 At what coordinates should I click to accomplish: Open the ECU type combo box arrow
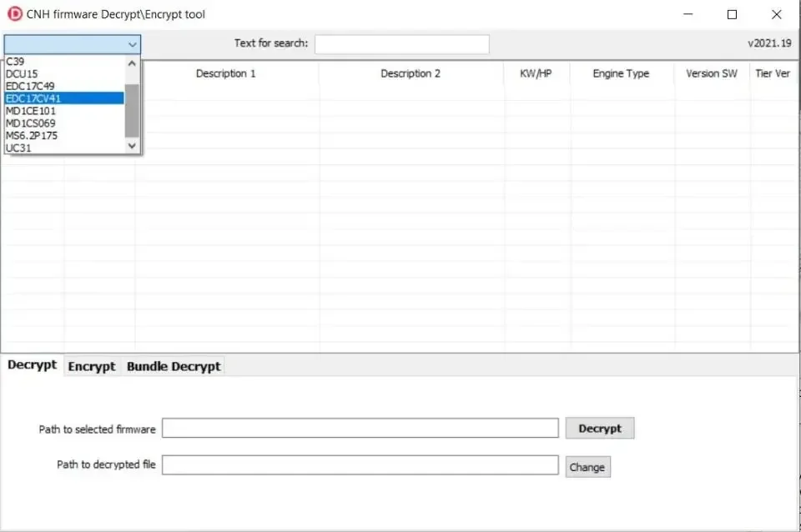132,44
